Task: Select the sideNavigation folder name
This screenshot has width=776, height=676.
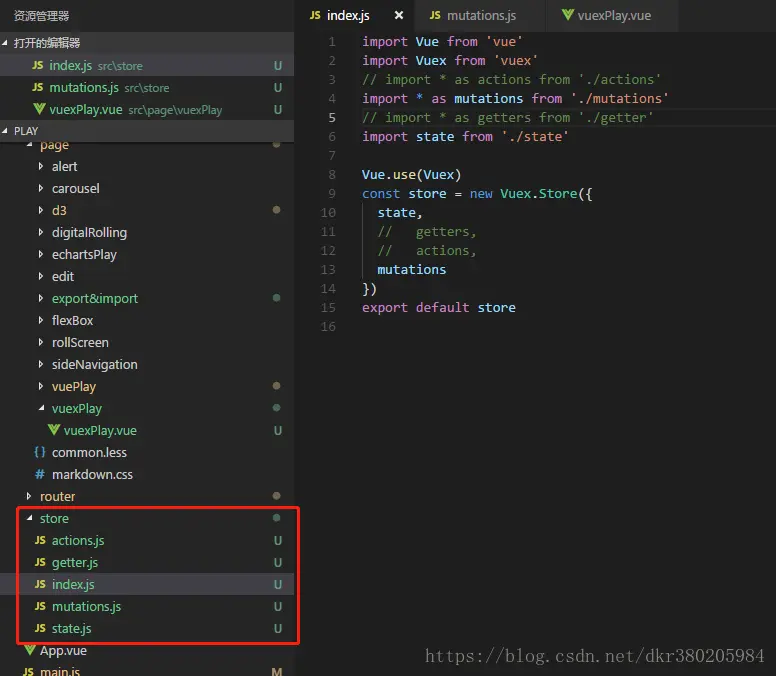Action: 95,365
